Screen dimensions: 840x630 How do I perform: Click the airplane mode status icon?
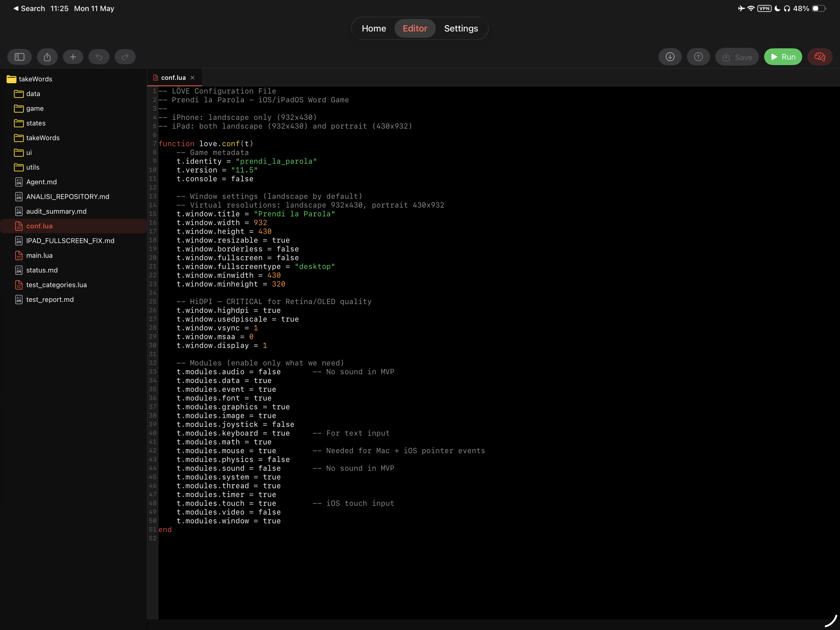click(741, 8)
